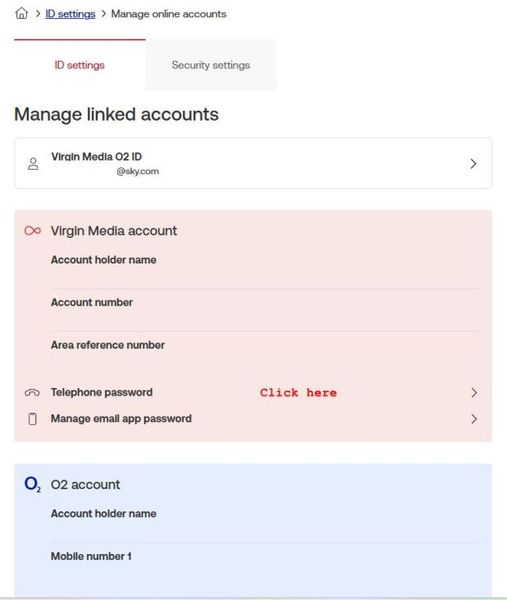
Task: Select the ID settings tab
Action: pyautogui.click(x=80, y=65)
